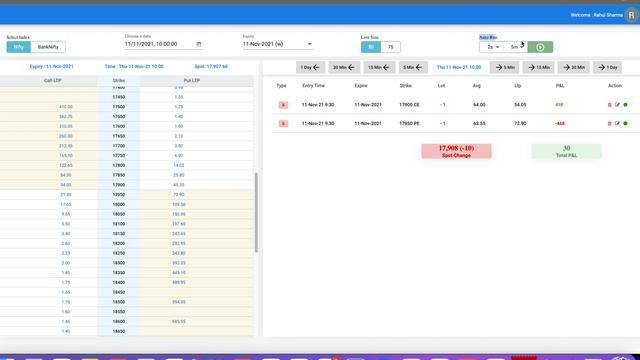The width and height of the screenshot is (640, 360).
Task: Open the 2s auto run interval dropdown
Action: 493,47
